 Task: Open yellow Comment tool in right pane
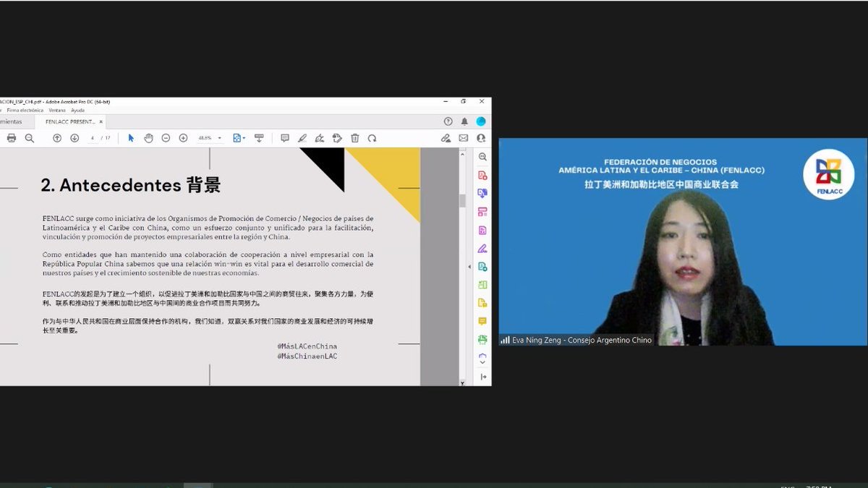coord(482,321)
